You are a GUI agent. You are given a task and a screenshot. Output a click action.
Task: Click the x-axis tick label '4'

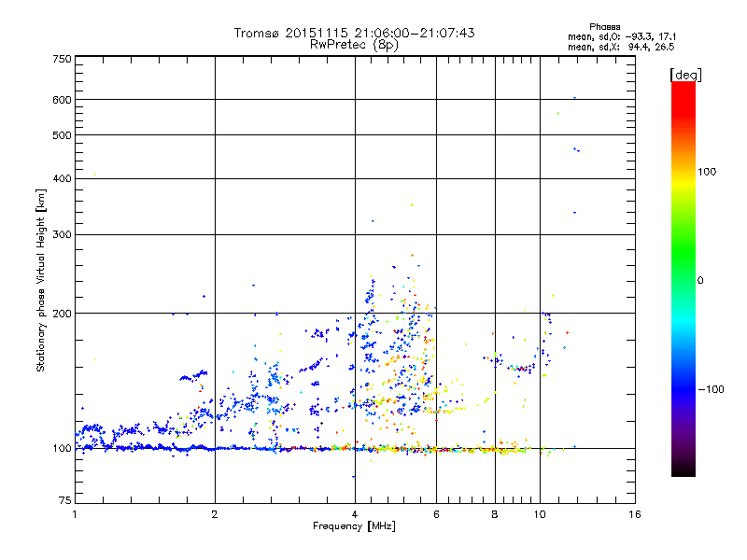tap(355, 514)
